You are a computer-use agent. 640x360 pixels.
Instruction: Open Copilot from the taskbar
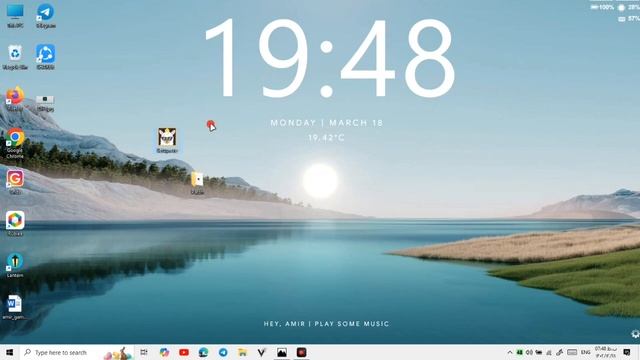click(x=164, y=352)
